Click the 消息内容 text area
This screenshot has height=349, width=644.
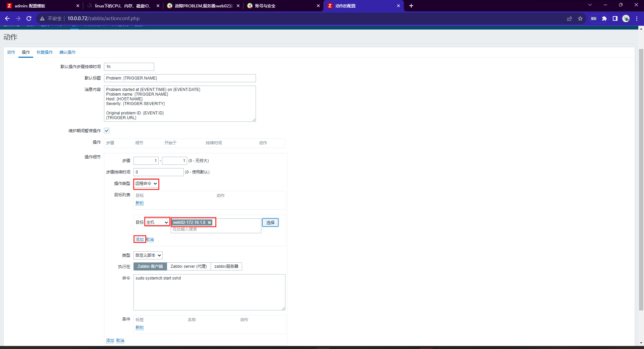pos(180,104)
